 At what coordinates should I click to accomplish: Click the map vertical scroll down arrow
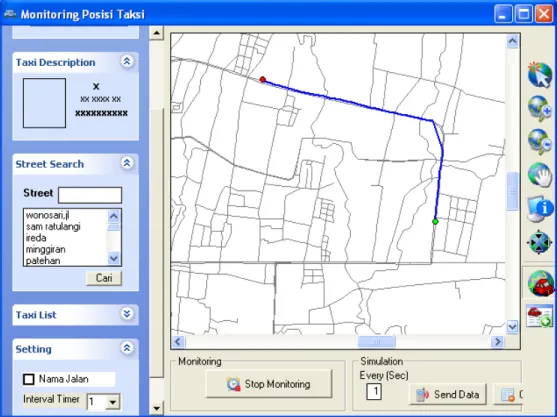512,326
